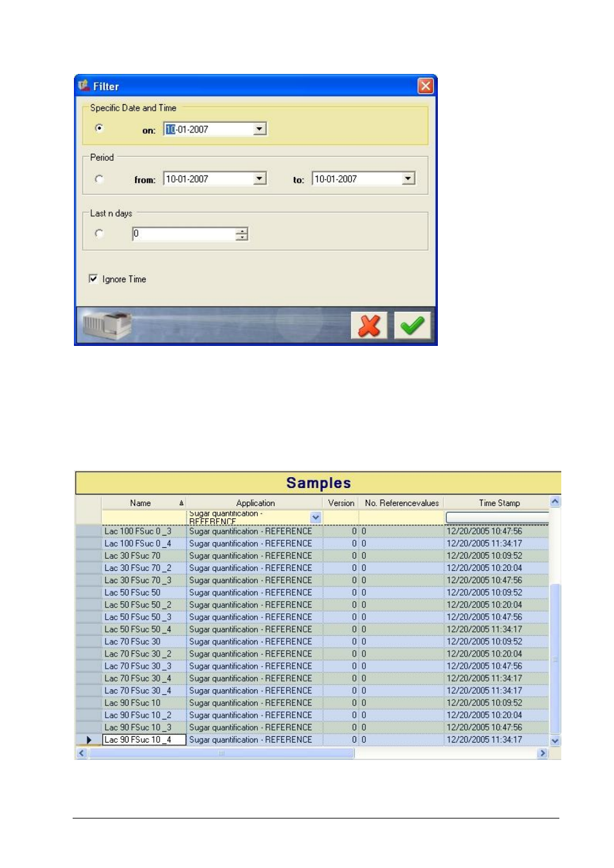Click the Filter title bar icon

84,86
